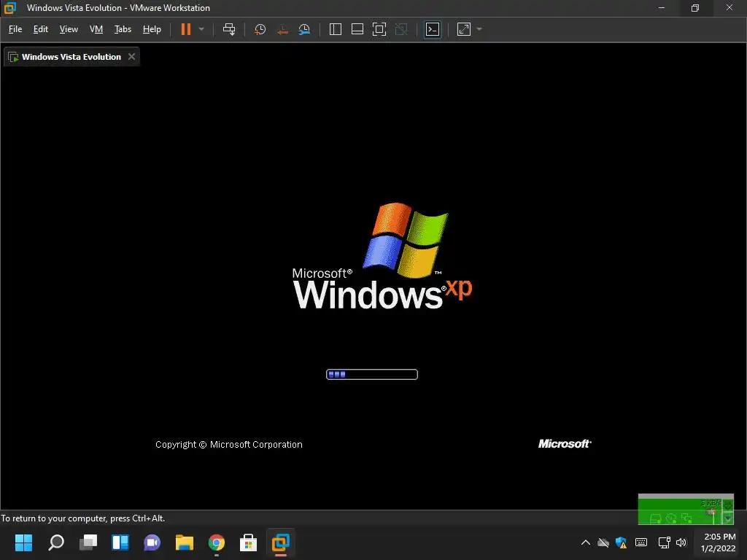Image resolution: width=747 pixels, height=560 pixels.
Task: Click the volume speaker tray icon
Action: pyautogui.click(x=681, y=542)
